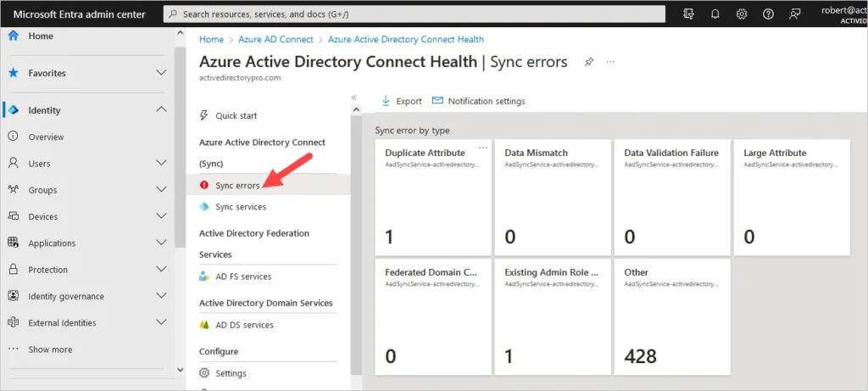Click the Identity diamond icon

(14, 110)
